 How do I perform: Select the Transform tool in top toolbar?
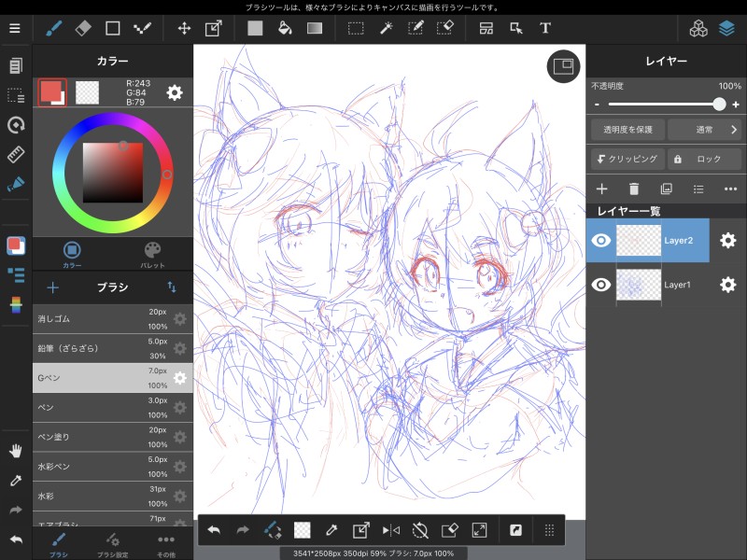click(214, 28)
